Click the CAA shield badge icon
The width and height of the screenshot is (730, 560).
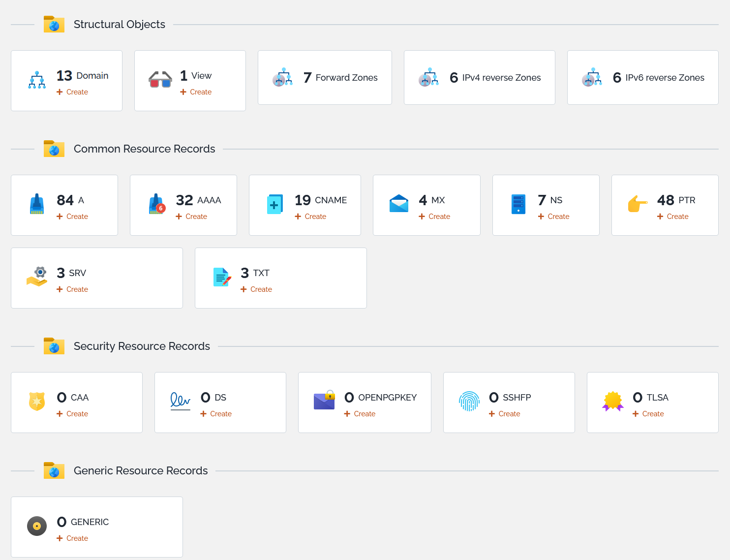click(37, 402)
